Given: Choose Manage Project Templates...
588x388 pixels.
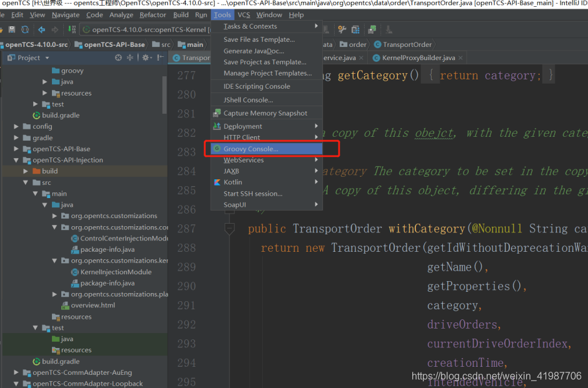Looking at the screenshot, I should click(266, 73).
